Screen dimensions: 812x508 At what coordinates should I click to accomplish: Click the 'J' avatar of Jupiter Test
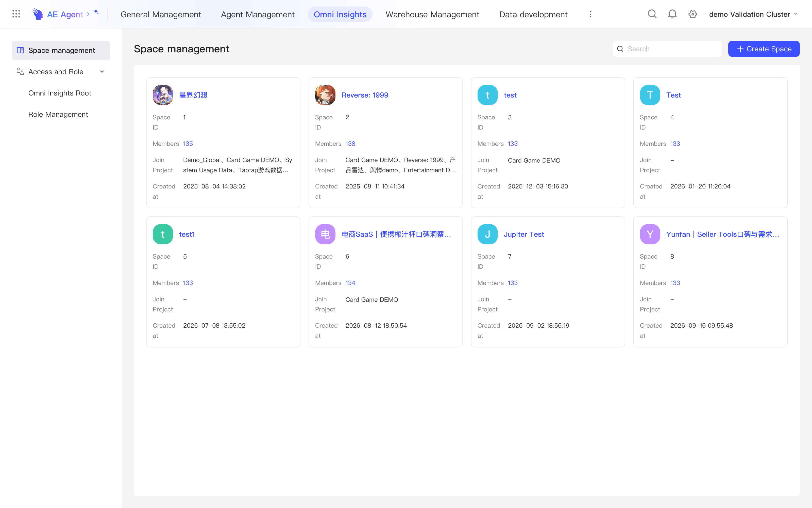[487, 234]
